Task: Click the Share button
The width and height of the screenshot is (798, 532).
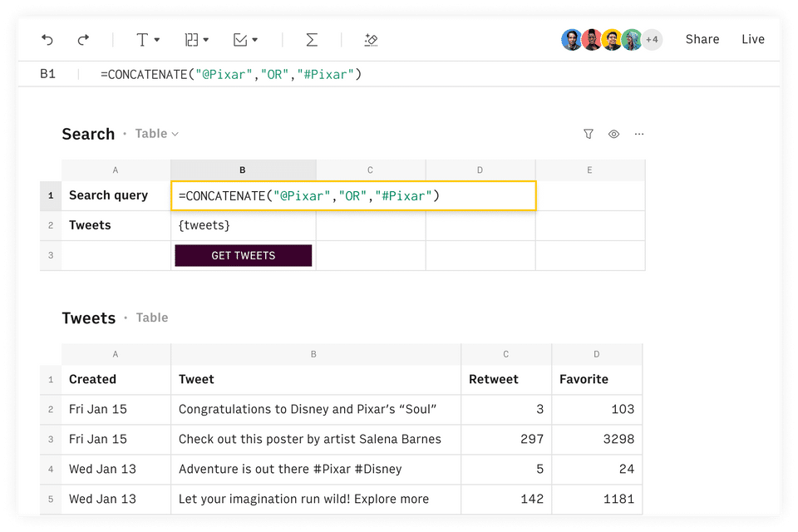Action: (x=702, y=39)
